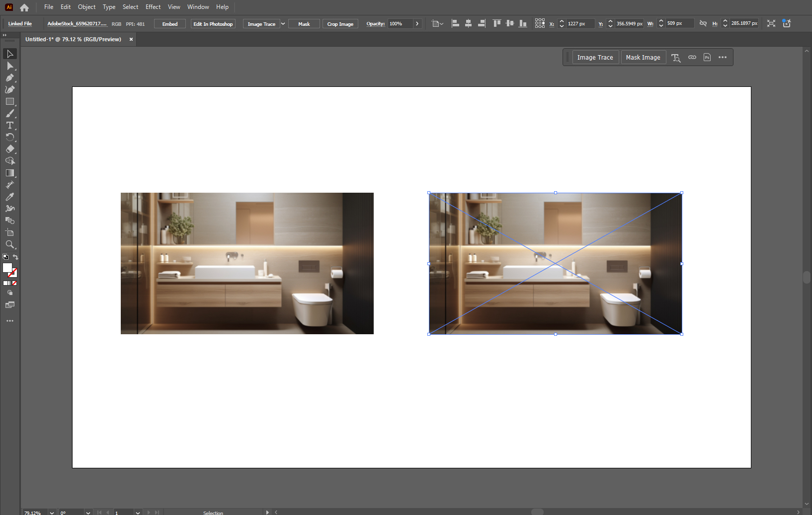Activate the Eyedropper tool
This screenshot has width=812, height=515.
[x=9, y=197]
